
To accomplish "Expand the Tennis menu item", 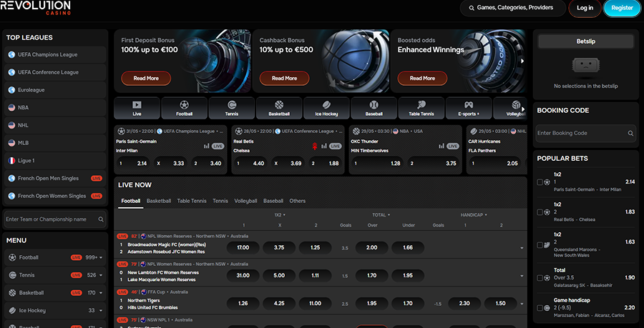I will pos(101,276).
